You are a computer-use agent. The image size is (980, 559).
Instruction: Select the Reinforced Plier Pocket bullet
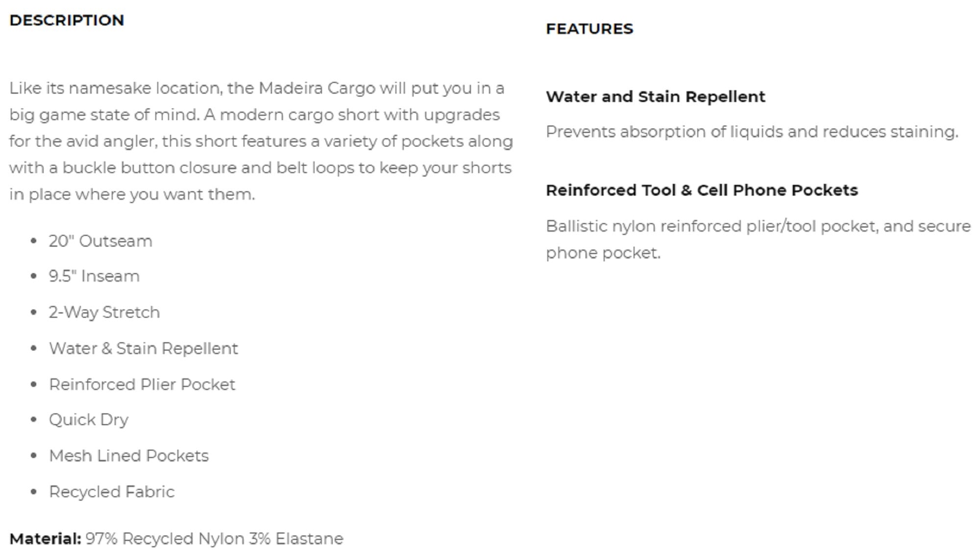point(142,384)
